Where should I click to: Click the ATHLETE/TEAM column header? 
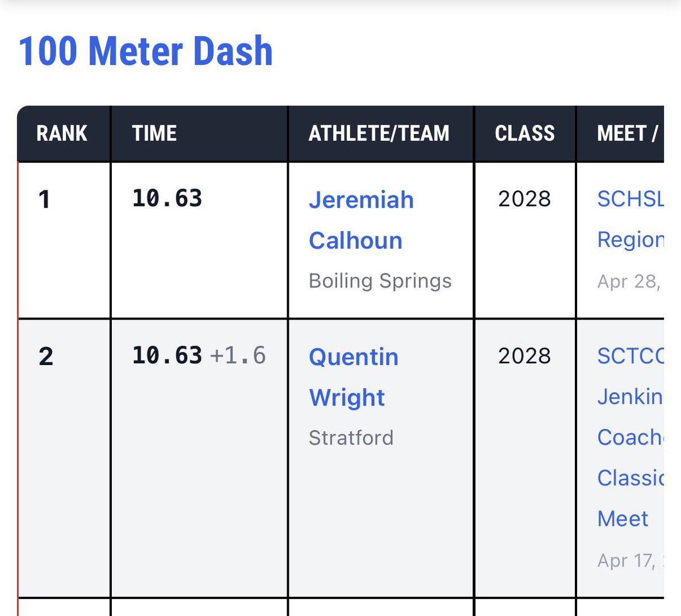click(379, 133)
